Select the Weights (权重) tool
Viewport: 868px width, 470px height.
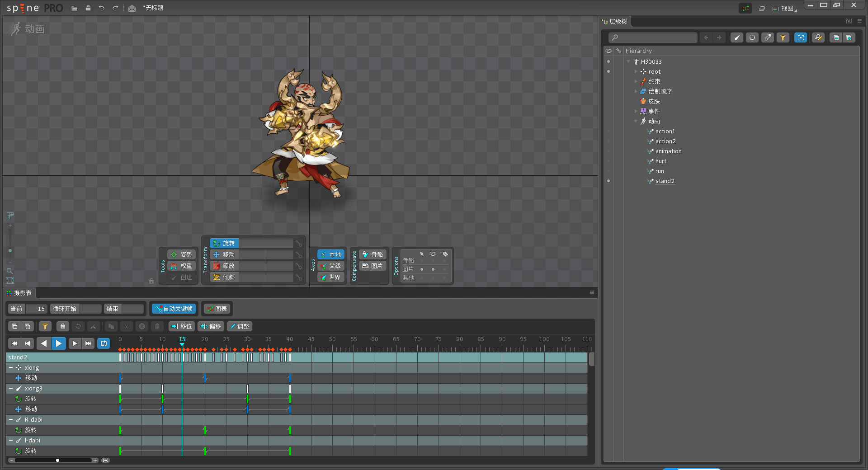[181, 266]
